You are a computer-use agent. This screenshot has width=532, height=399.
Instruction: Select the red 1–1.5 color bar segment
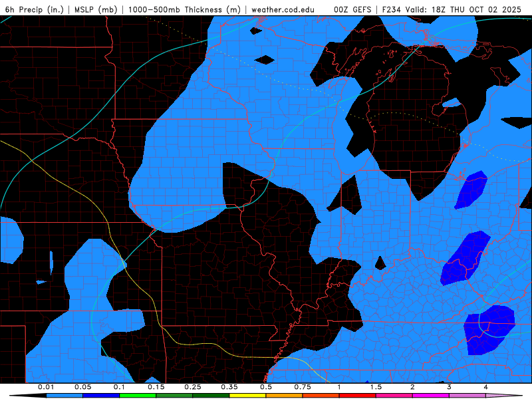point(358,396)
